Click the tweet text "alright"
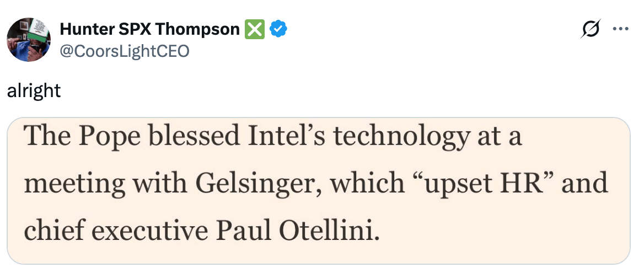The image size is (644, 278). (34, 90)
